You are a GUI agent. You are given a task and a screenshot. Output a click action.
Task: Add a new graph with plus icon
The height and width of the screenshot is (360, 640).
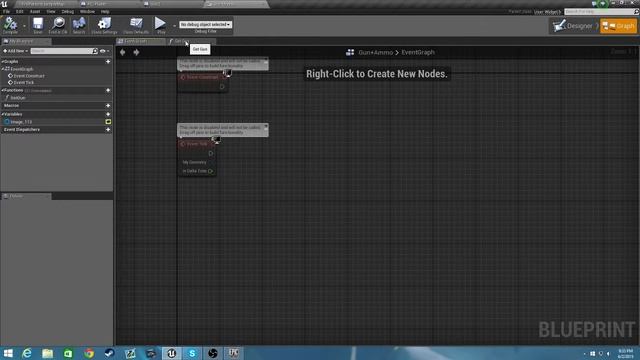pyautogui.click(x=108, y=62)
